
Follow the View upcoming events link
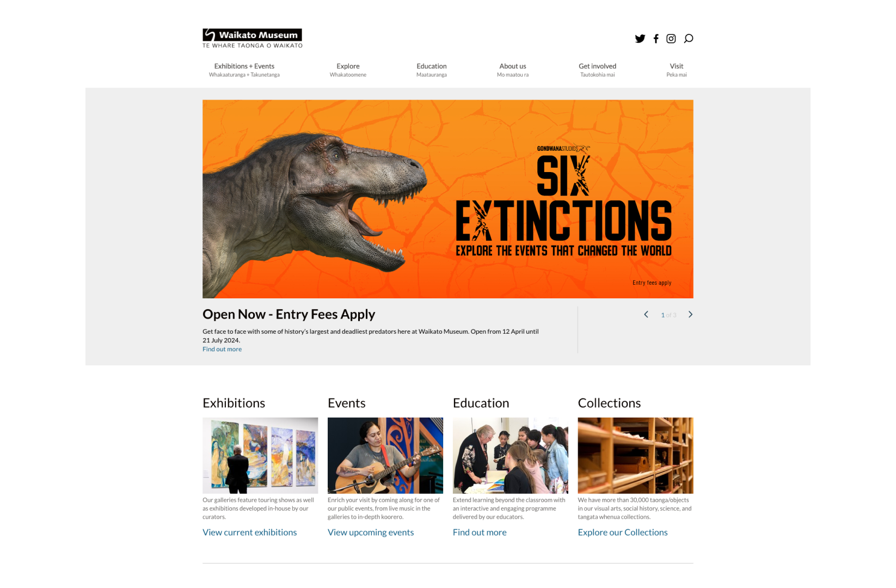371,532
